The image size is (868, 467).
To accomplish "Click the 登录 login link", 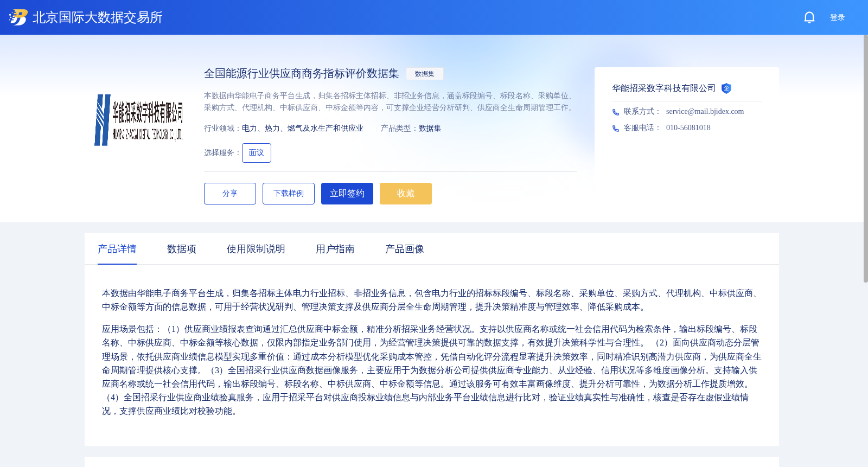I will (x=837, y=17).
